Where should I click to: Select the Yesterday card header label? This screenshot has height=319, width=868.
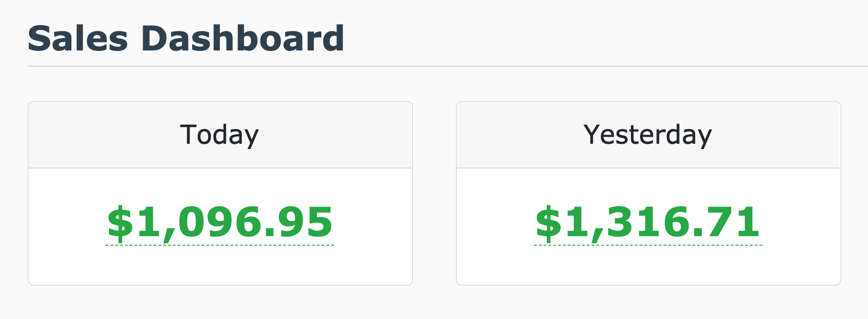[648, 135]
